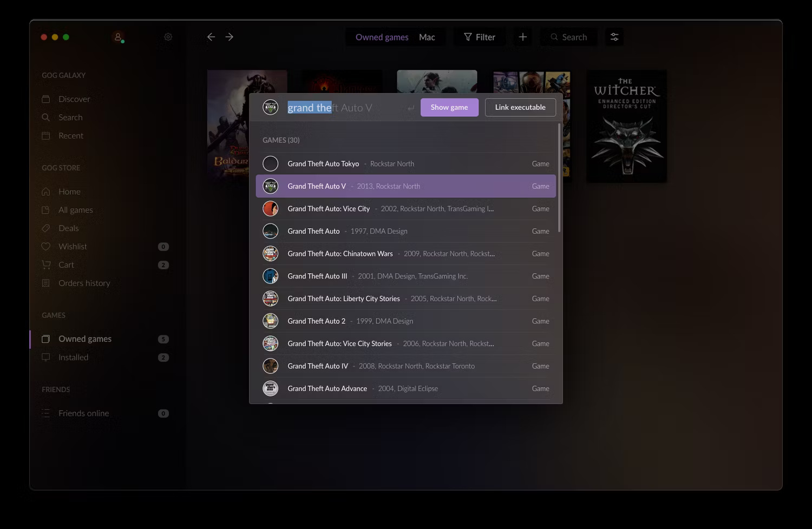Open the Filter dropdown

[x=479, y=37]
